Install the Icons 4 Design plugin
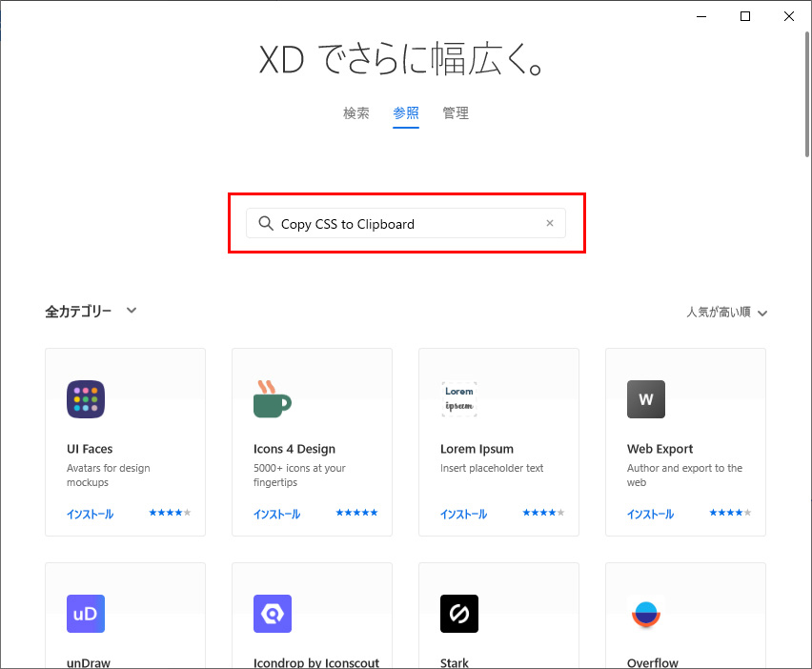 coord(277,514)
